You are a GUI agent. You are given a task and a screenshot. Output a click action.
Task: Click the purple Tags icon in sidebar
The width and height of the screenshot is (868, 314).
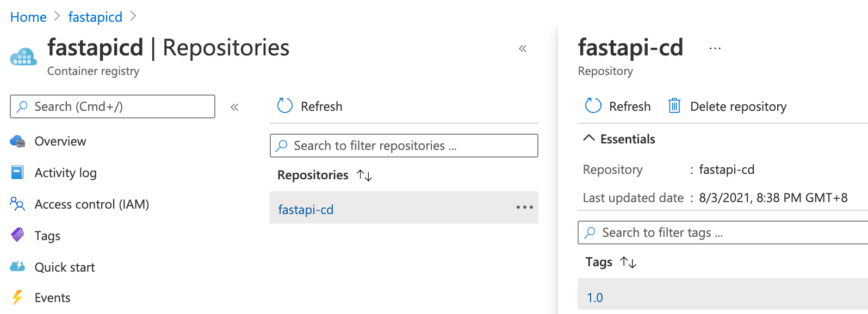point(17,235)
